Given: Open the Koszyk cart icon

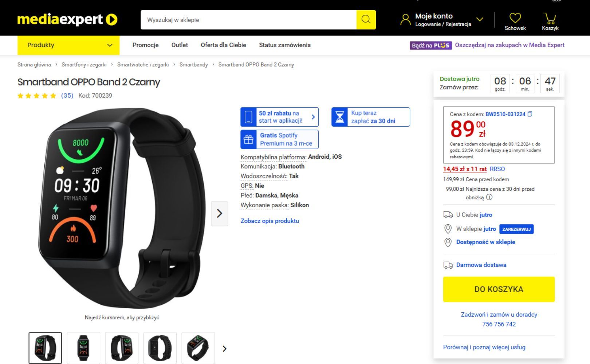Looking at the screenshot, I should [x=550, y=18].
